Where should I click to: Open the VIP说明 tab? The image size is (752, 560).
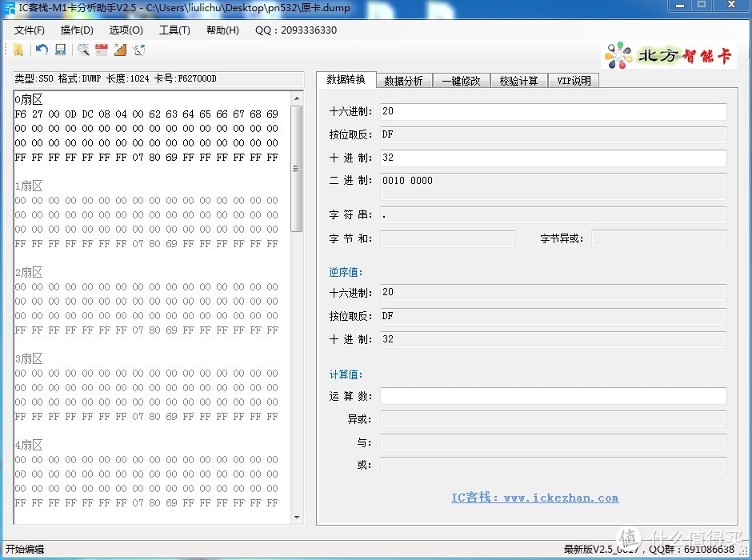[574, 81]
